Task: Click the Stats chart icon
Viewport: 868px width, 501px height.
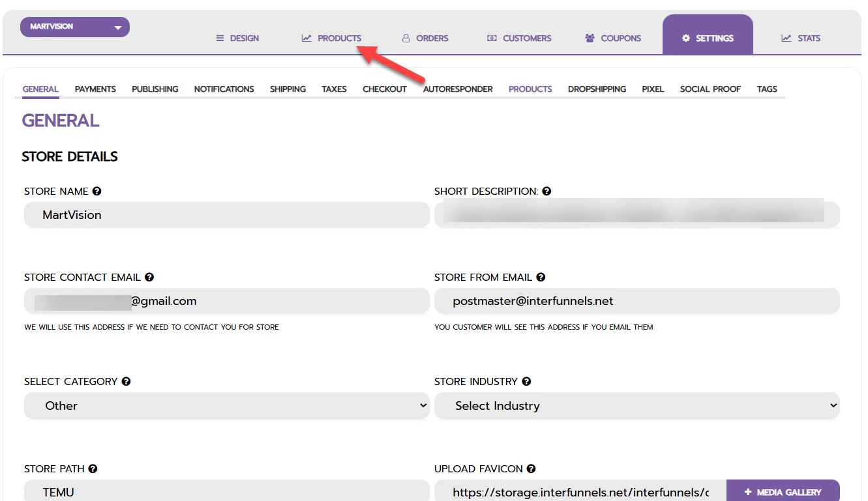Action: [786, 38]
